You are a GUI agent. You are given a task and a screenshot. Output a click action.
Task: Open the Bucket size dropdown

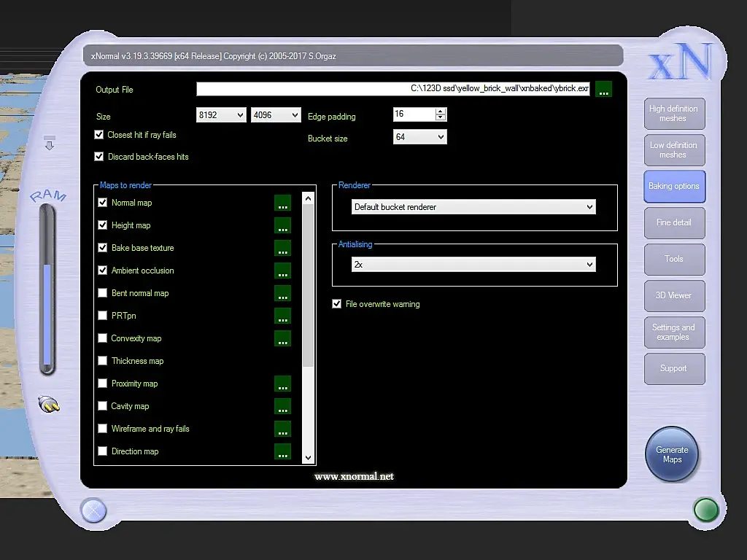[x=419, y=137]
